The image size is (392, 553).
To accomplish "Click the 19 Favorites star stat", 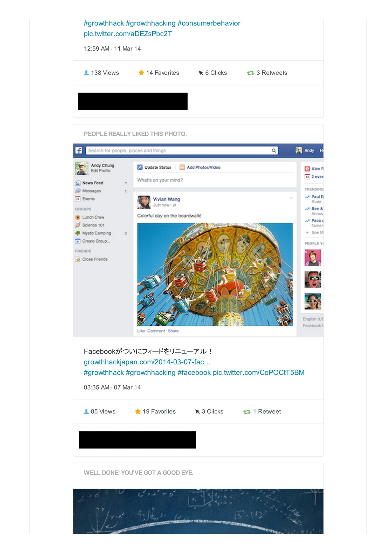I will pos(155,412).
